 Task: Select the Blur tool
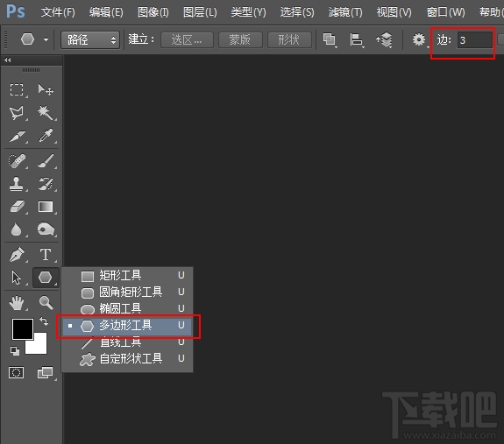pyautogui.click(x=16, y=229)
